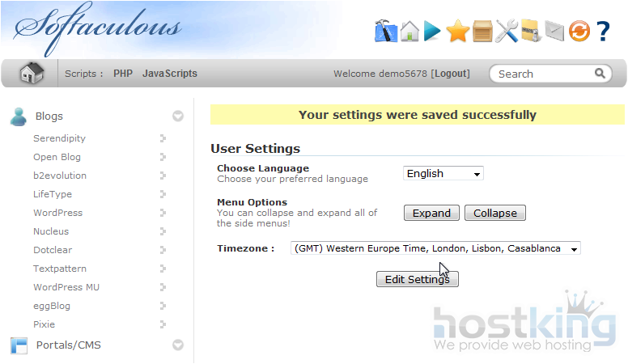Open demos via blue play icon

pos(433,31)
